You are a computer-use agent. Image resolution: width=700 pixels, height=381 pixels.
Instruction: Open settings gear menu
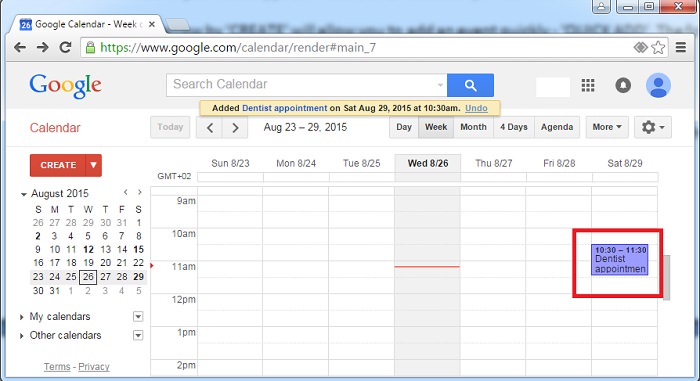click(x=653, y=127)
